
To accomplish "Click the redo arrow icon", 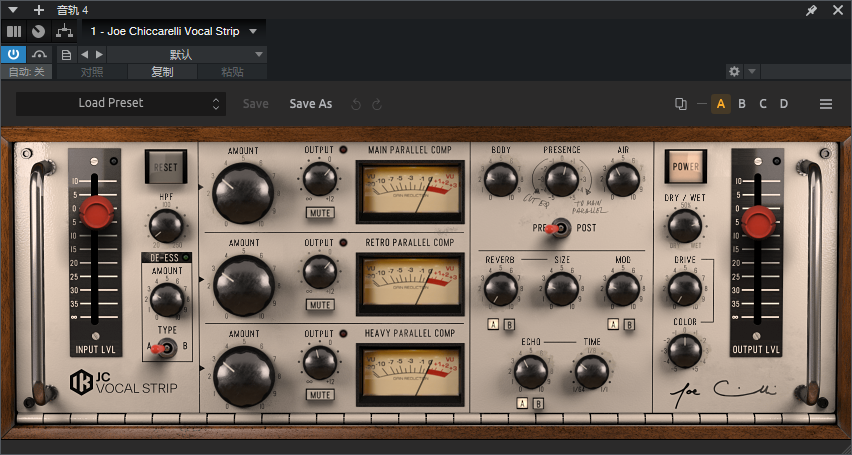I will pyautogui.click(x=377, y=104).
